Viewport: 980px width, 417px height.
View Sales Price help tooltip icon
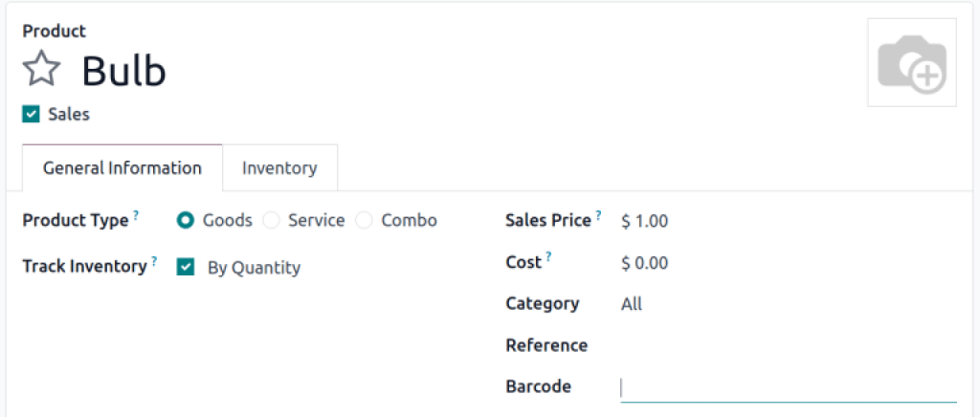click(x=598, y=214)
